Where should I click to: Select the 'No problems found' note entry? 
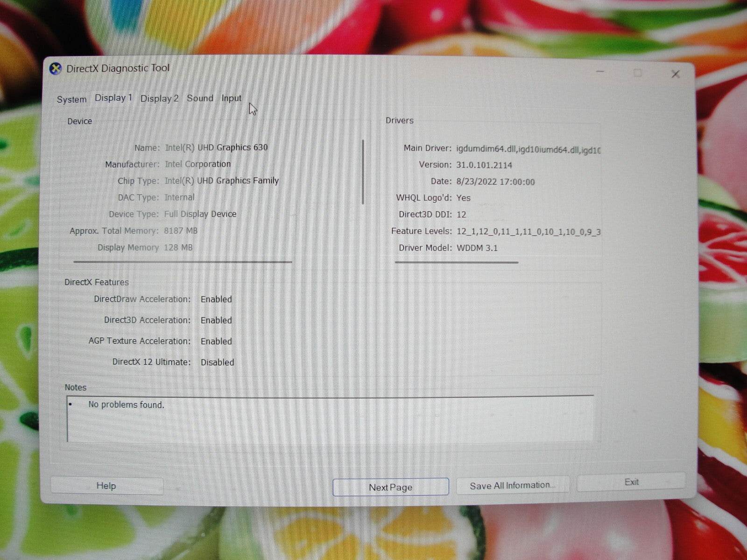[125, 405]
